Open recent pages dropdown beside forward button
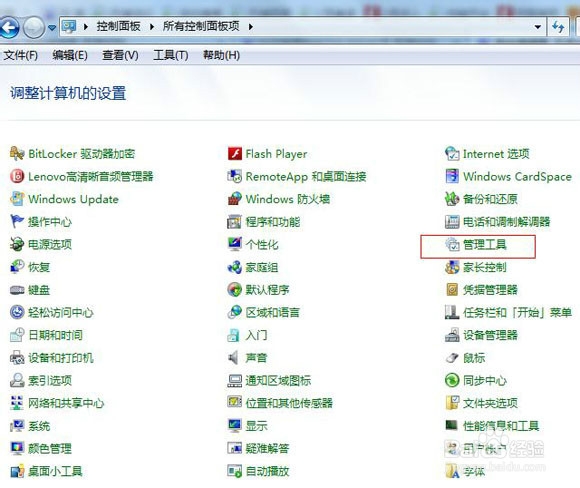 (x=52, y=27)
